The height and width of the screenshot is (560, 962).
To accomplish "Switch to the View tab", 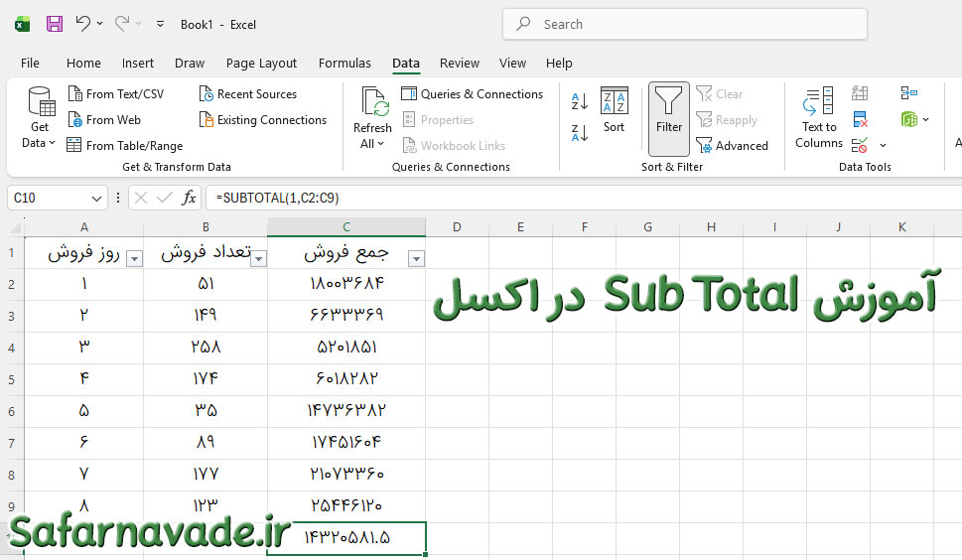I will coord(512,64).
